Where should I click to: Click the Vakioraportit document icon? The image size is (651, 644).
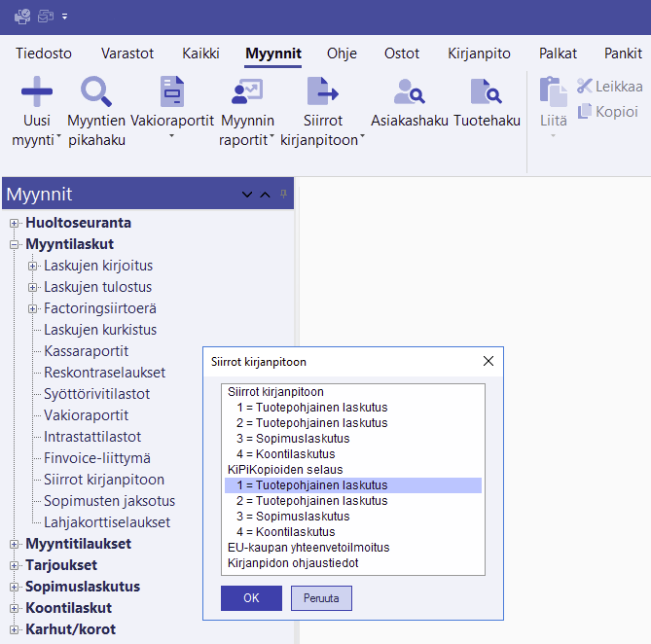(x=171, y=92)
